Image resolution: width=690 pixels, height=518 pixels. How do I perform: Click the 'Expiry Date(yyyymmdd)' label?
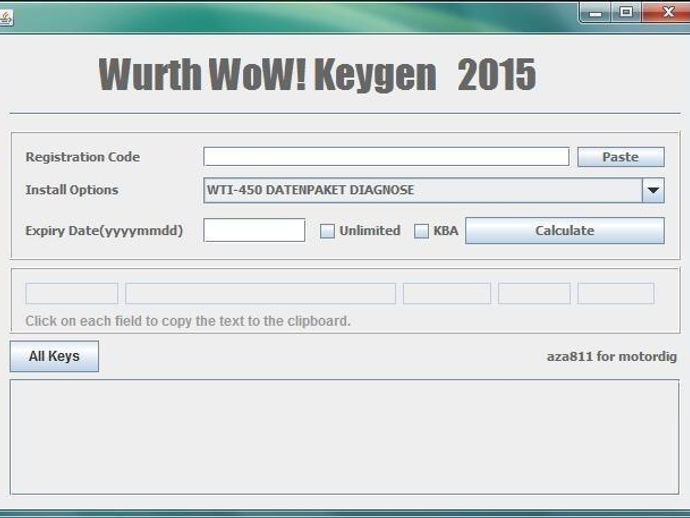104,231
